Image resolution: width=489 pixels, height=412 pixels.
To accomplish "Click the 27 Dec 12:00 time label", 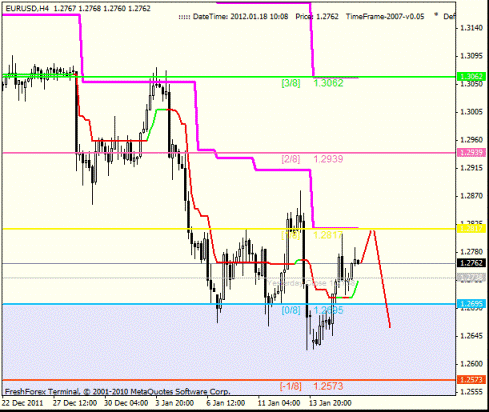I will (x=75, y=403).
